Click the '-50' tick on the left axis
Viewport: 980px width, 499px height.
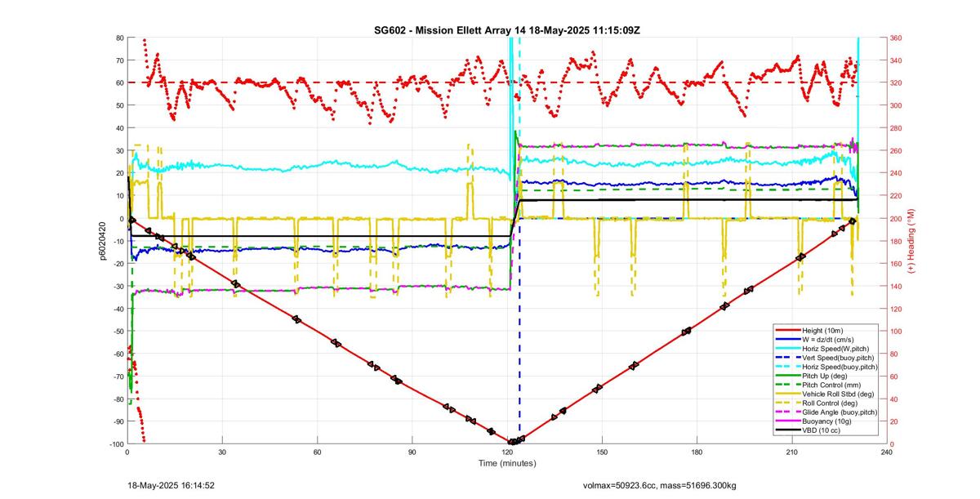[x=117, y=331]
